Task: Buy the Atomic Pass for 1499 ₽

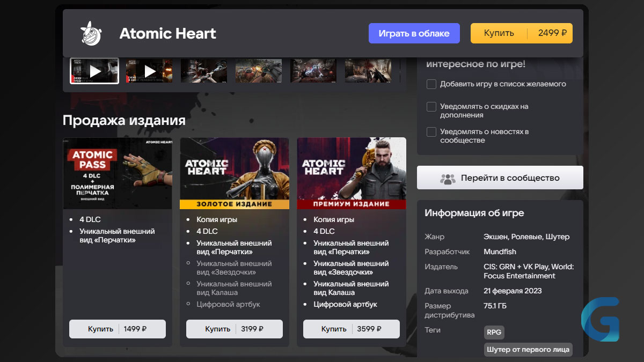Action: point(118,329)
